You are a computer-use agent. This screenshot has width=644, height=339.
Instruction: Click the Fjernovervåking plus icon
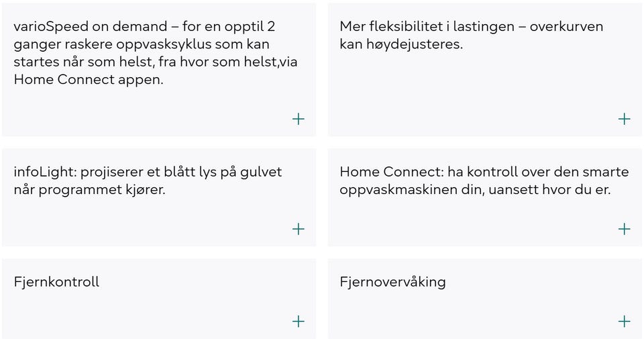[x=625, y=321]
